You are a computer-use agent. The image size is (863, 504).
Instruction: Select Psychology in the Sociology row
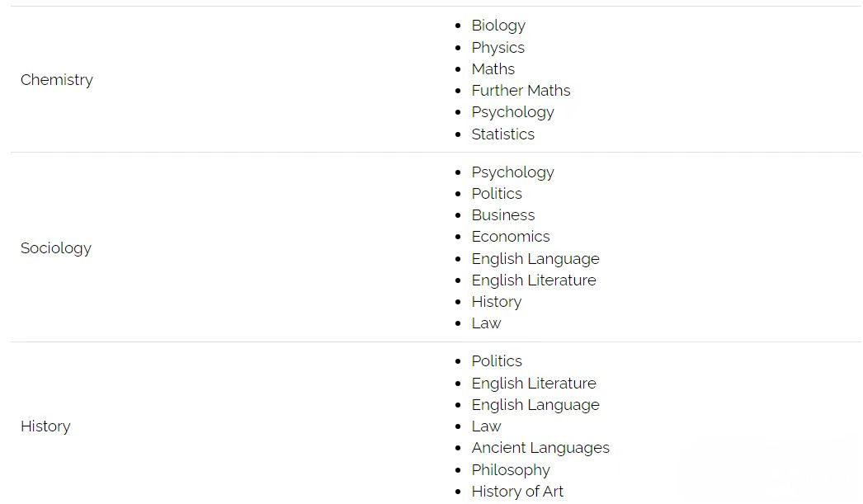click(x=512, y=172)
